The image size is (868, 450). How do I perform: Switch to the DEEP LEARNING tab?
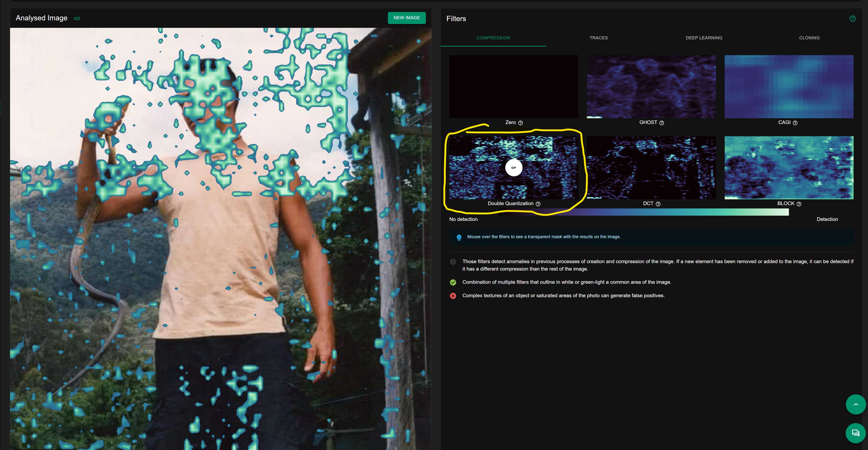pos(704,38)
